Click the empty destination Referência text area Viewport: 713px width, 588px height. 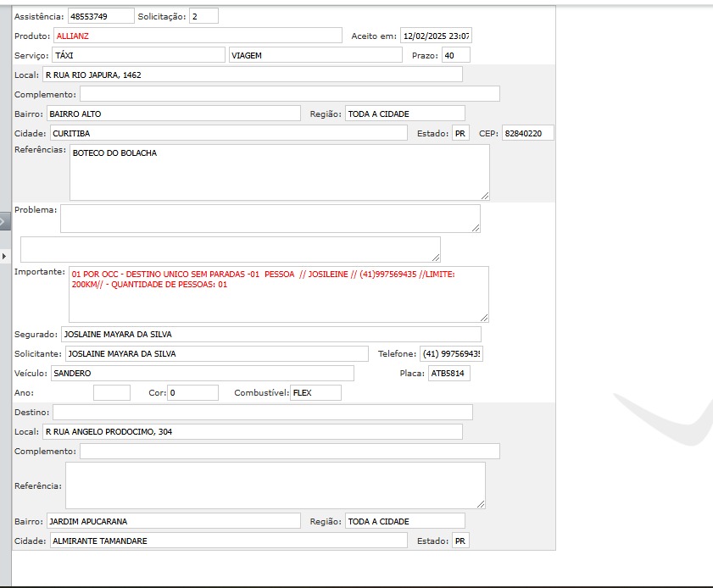pos(276,485)
